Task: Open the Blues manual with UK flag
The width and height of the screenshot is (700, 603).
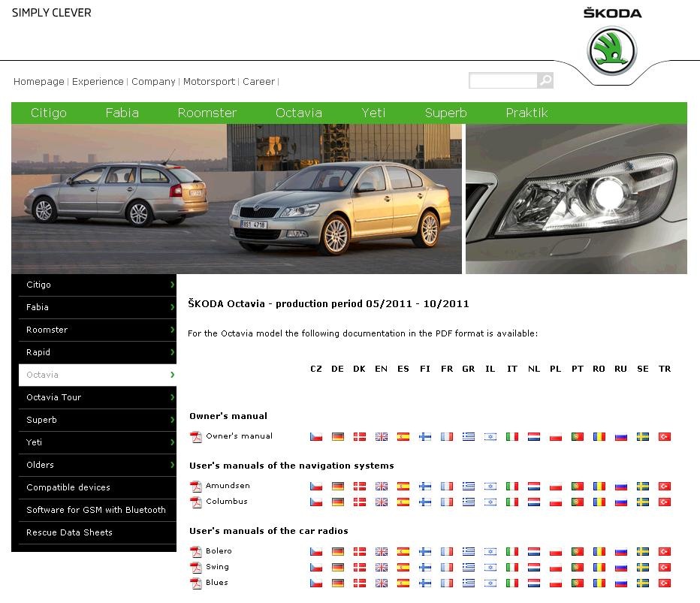Action: [x=382, y=583]
